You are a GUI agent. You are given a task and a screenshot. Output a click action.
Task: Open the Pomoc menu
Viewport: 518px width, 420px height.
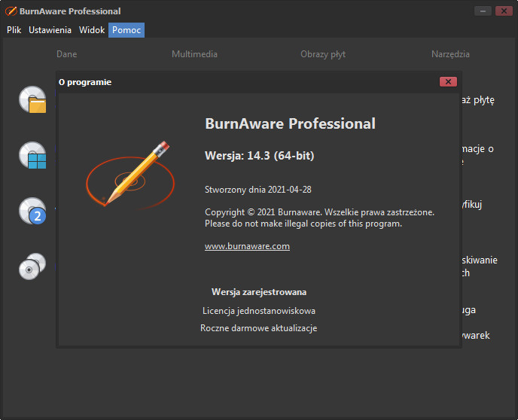click(x=126, y=30)
